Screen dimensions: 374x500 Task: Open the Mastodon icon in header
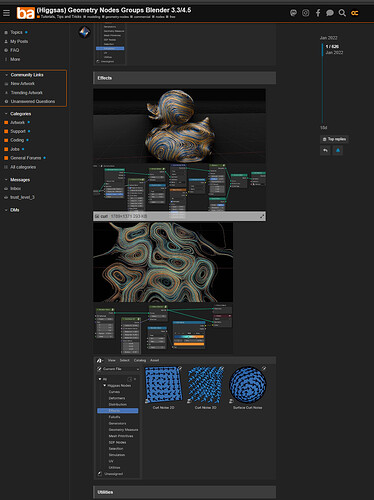click(293, 13)
